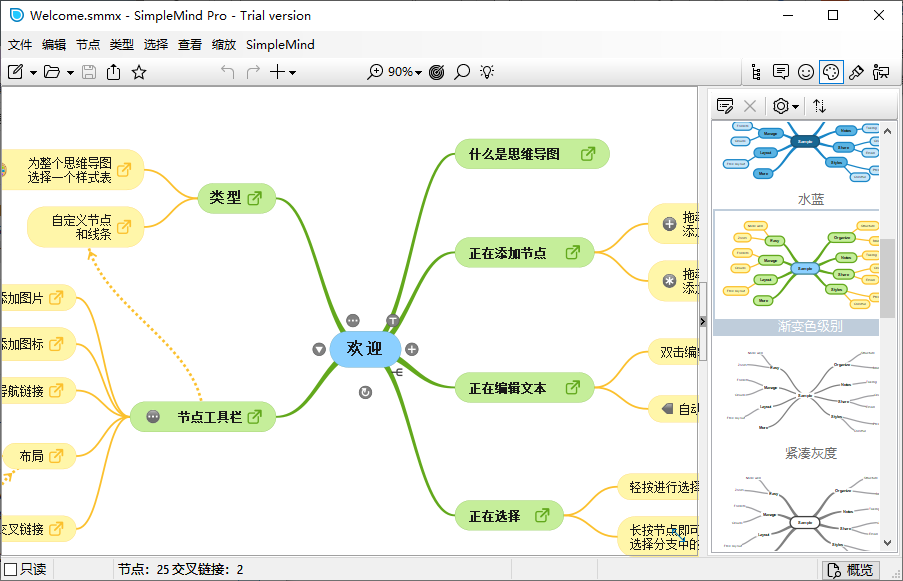Open the smiley icons panel
The height and width of the screenshot is (581, 903).
tap(806, 72)
